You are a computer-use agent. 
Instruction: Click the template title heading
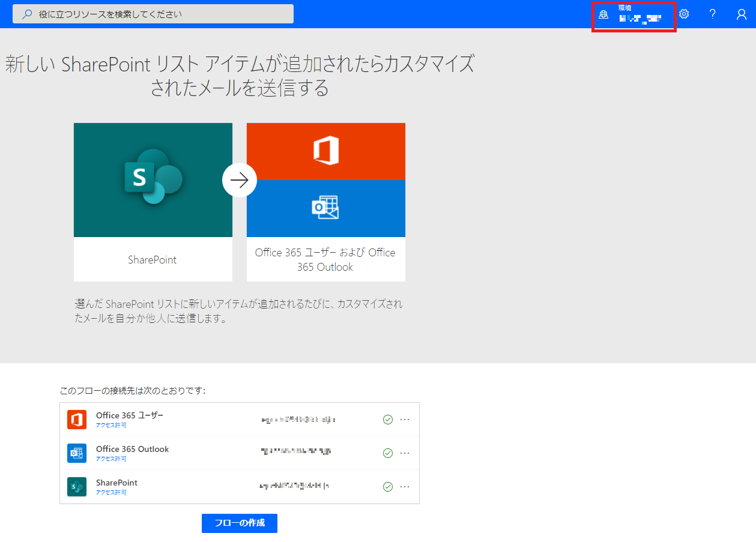[240, 76]
